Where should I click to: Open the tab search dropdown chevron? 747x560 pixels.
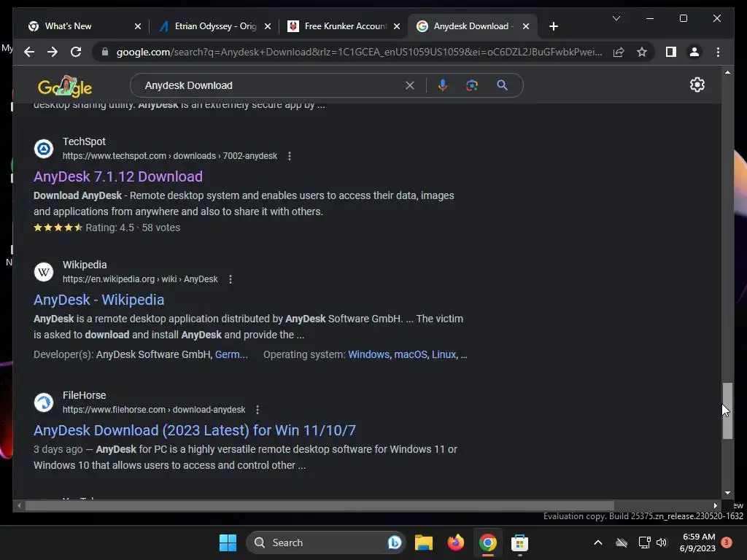click(x=616, y=18)
